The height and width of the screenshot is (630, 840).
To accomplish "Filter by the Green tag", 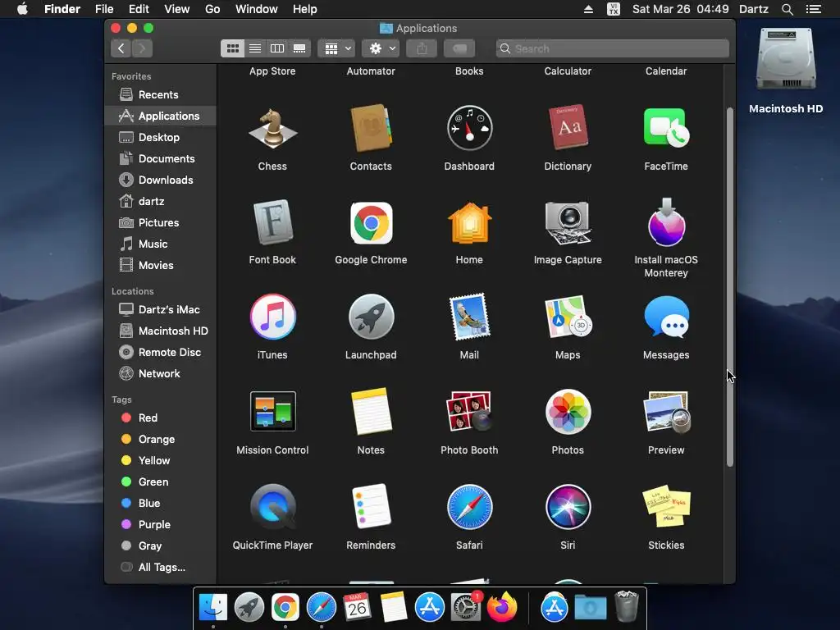I will click(x=161, y=482).
